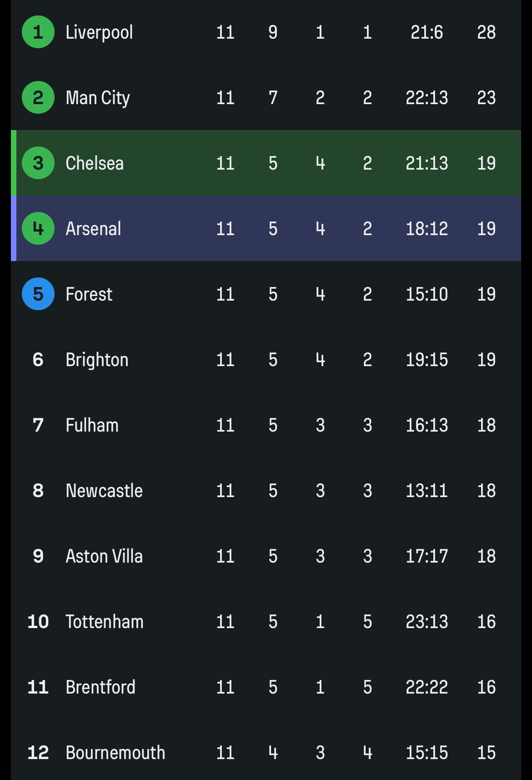This screenshot has width=532, height=780.
Task: Click Liverpool's 28 points value
Action: (x=486, y=32)
